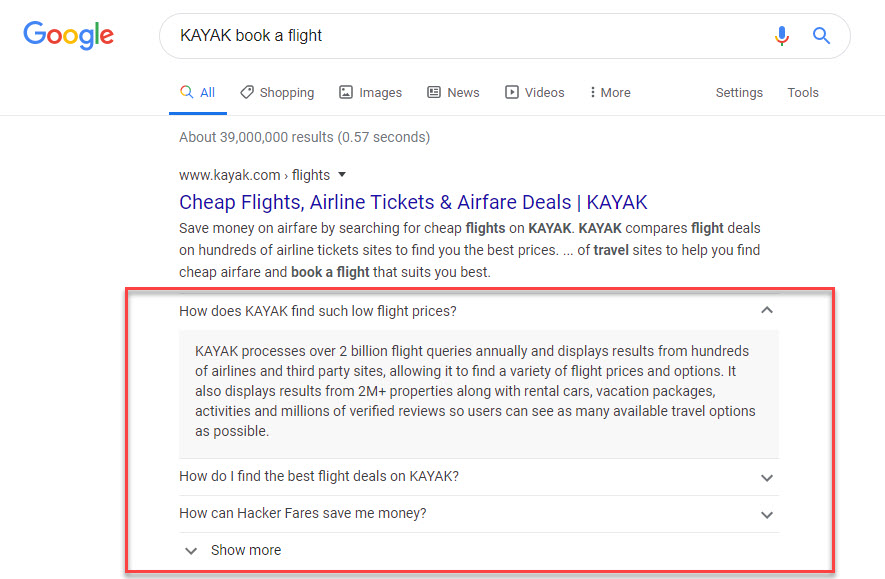885x579 pixels.
Task: Click the blue search magnifier icon
Action: point(821,36)
